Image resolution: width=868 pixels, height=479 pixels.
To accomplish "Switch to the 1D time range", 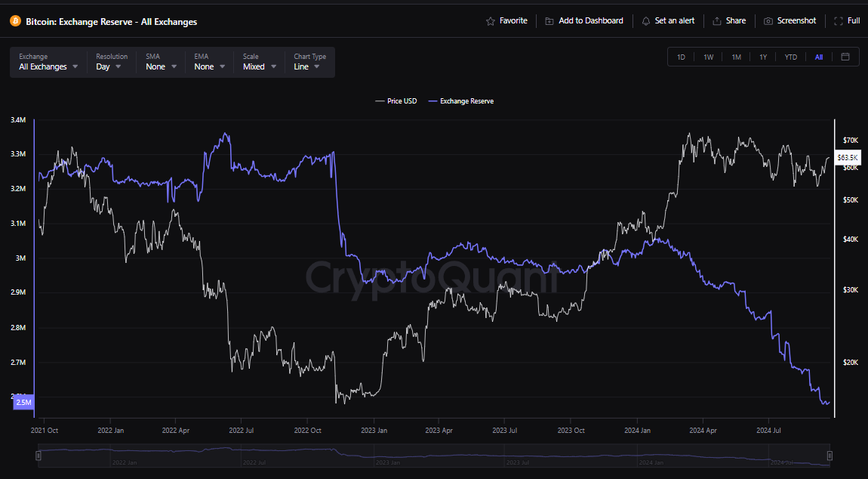I will [x=681, y=57].
